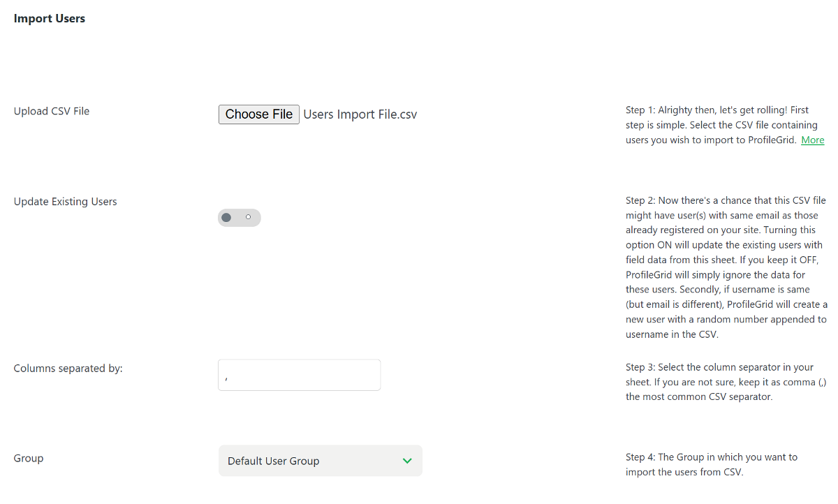This screenshot has height=504, width=838.
Task: Switch the Update Existing Users option off
Action: pos(239,217)
